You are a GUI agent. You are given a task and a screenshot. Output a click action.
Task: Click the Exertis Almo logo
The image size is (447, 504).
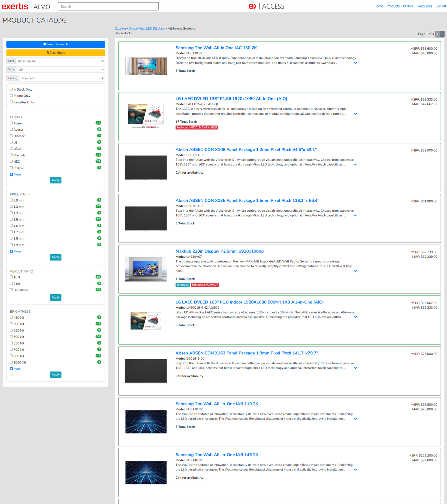pos(26,6)
